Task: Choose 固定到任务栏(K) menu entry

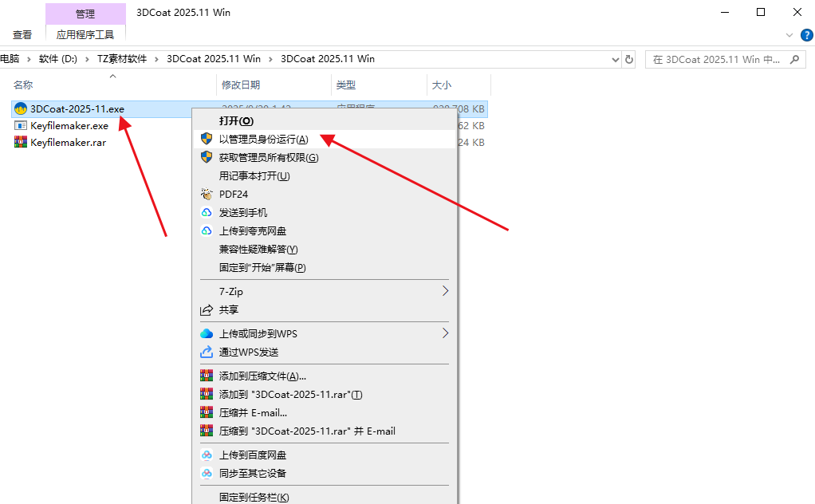Action: coord(325,497)
